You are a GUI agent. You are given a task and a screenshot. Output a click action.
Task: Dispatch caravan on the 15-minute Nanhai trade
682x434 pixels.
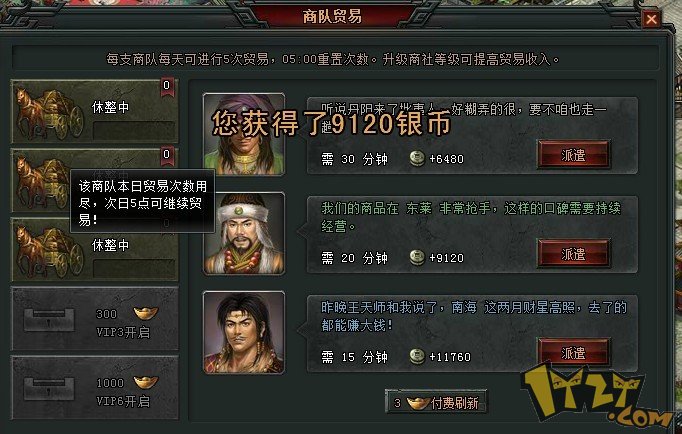574,352
